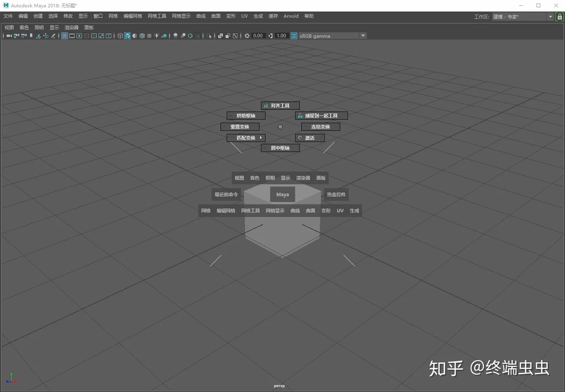Click the Image Plane icon
The height and width of the screenshot is (392, 565).
click(x=38, y=36)
